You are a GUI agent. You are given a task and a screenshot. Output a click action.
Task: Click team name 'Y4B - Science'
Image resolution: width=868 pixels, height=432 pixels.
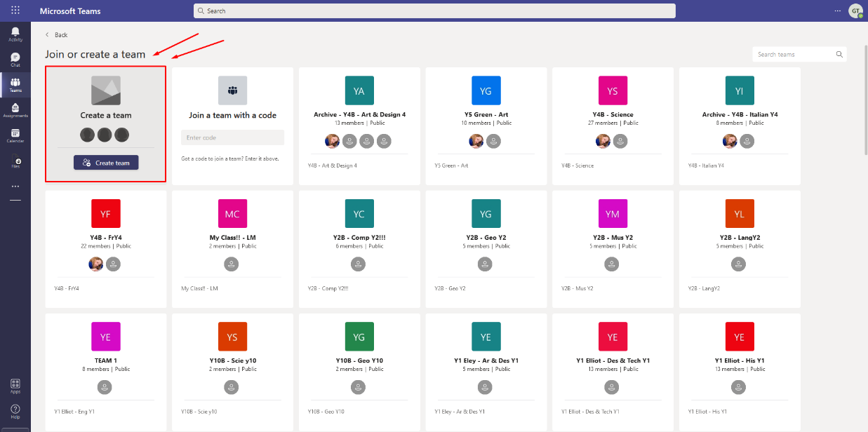click(x=613, y=114)
